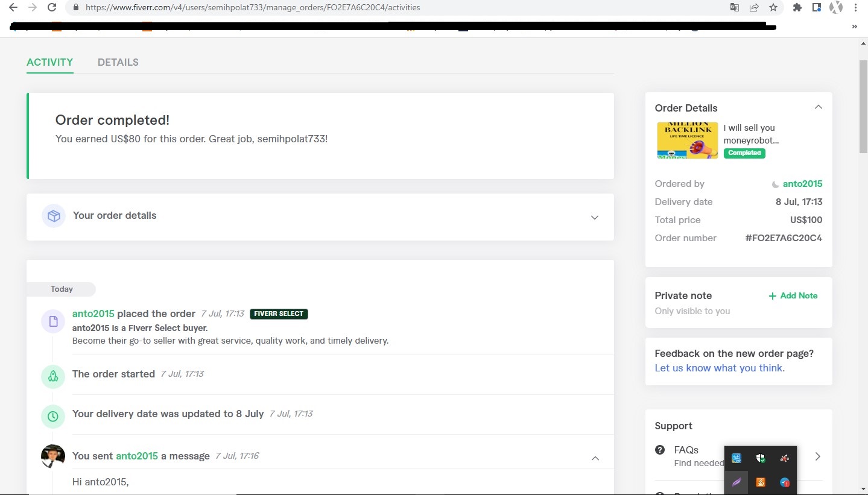Click the green Completed status badge
The height and width of the screenshot is (495, 868).
tap(744, 153)
